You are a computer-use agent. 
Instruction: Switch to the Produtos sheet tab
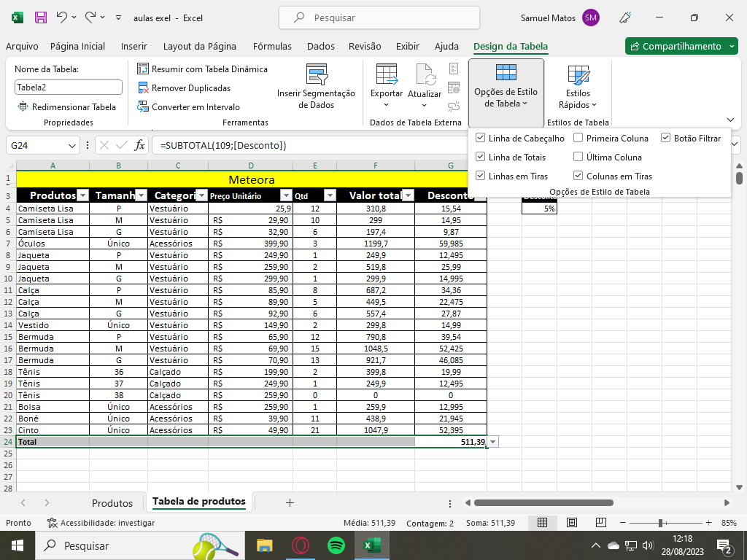(x=112, y=503)
